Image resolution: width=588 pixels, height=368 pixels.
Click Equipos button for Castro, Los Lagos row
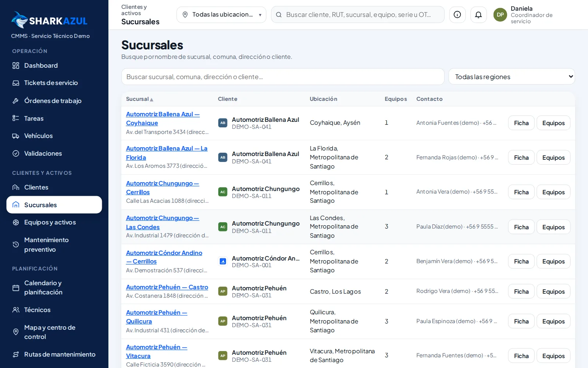(553, 291)
